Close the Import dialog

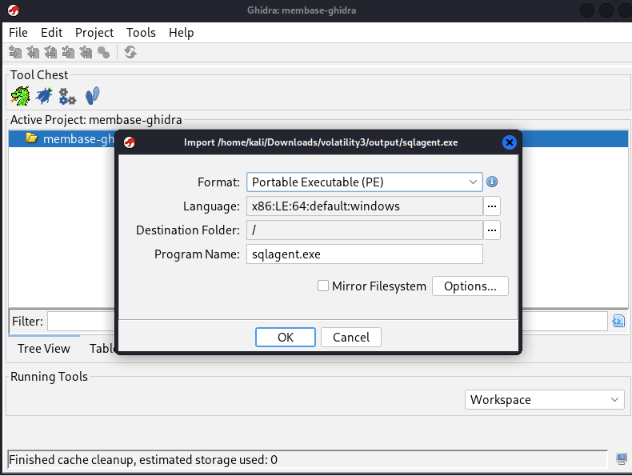(x=509, y=142)
